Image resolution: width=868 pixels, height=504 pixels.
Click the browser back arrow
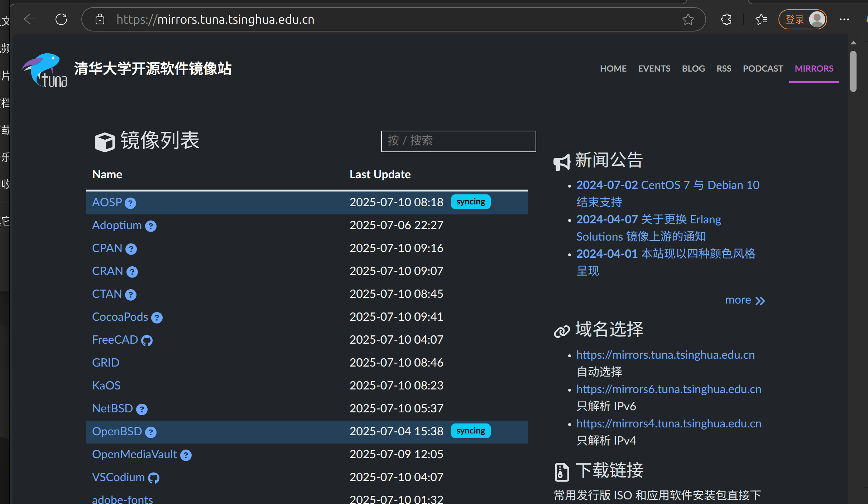30,19
